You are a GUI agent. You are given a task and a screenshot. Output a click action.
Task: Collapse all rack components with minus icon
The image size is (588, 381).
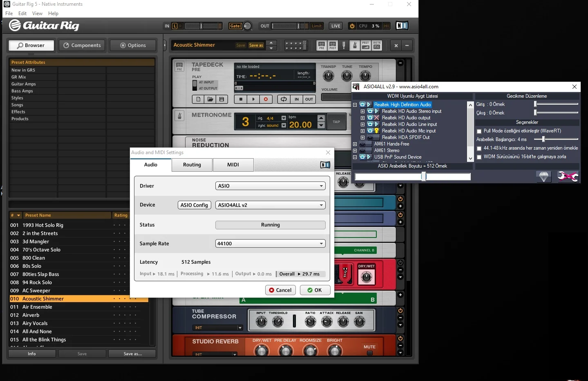[407, 45]
